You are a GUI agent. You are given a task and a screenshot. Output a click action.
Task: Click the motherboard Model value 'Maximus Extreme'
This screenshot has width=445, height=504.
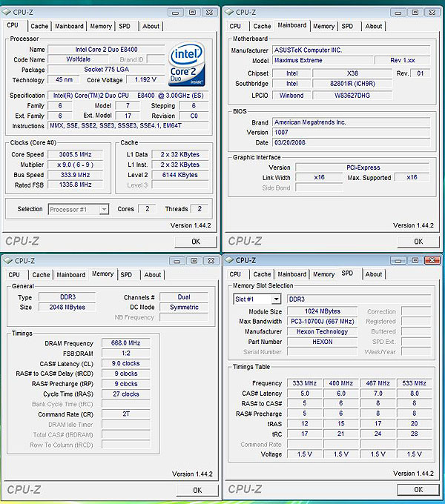click(323, 61)
